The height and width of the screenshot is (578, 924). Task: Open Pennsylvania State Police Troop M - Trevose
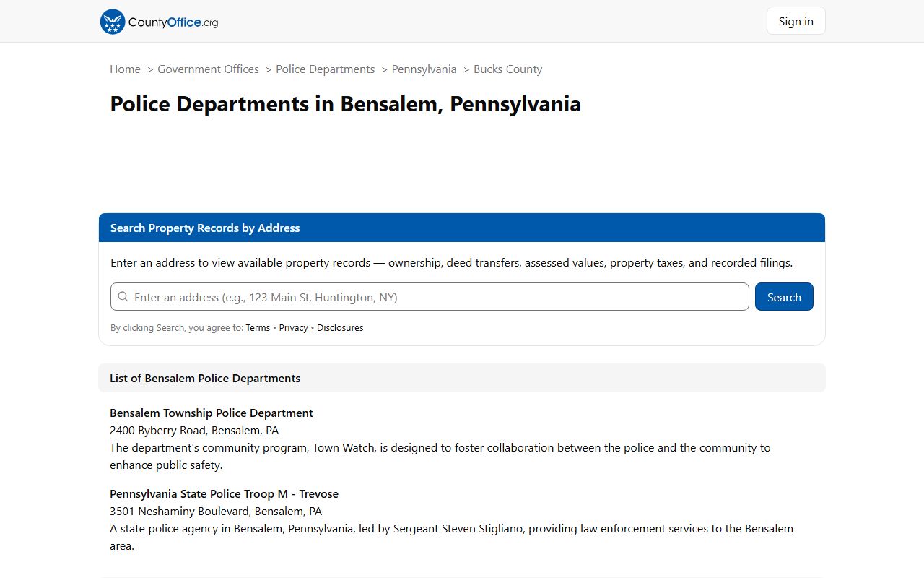tap(224, 494)
